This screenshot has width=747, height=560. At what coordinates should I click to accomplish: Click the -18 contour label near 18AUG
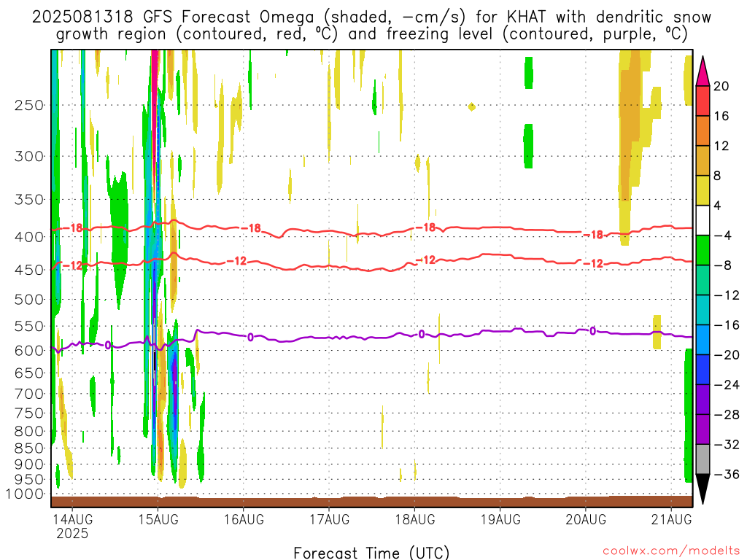(x=426, y=227)
